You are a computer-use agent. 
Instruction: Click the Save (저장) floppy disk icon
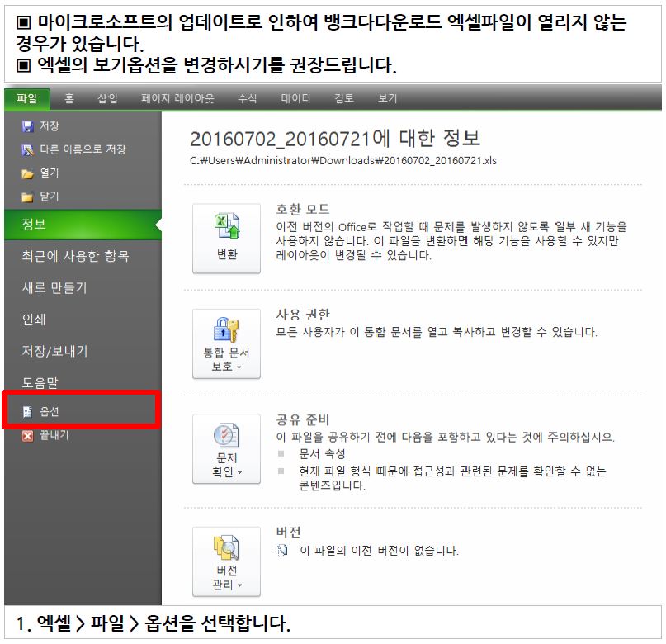point(27,126)
